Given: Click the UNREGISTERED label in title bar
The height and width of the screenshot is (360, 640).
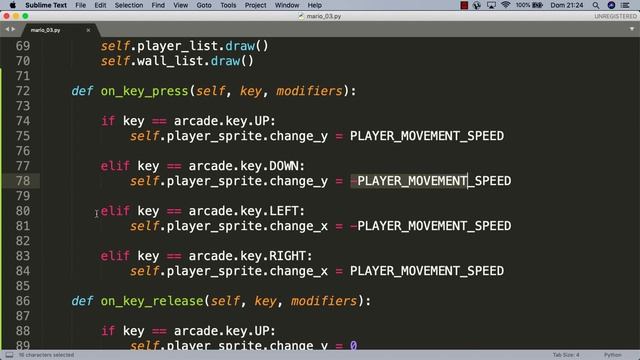Looking at the screenshot, I should click(615, 16).
